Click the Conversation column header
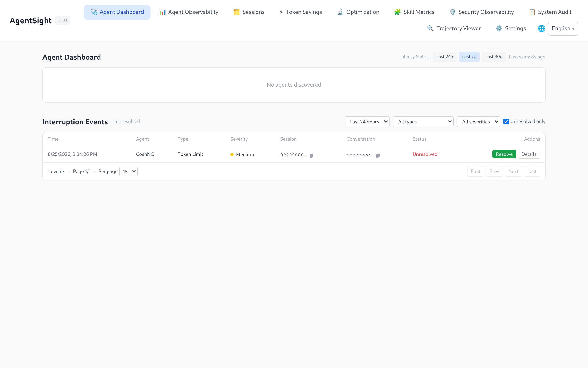The height and width of the screenshot is (368, 588). (361, 139)
